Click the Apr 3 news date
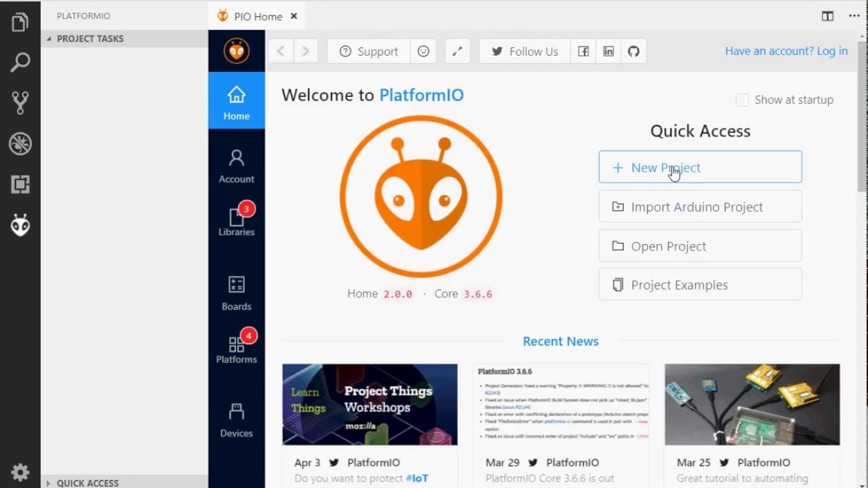 tap(307, 463)
